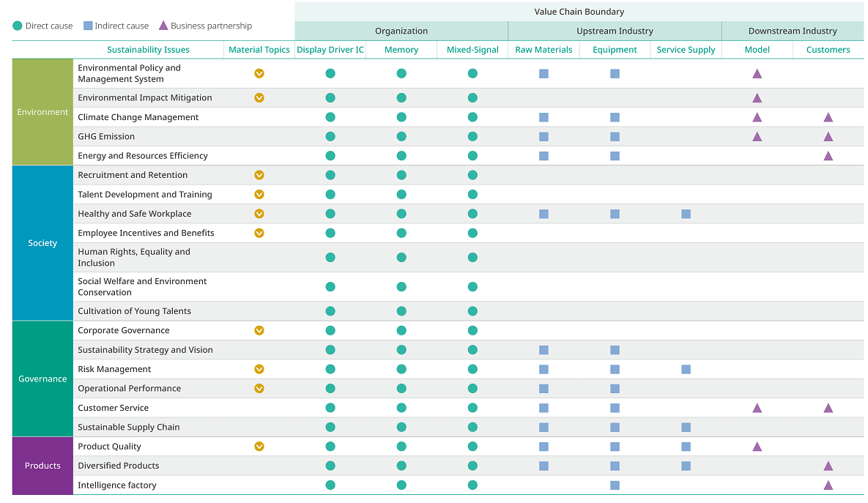Click the Upstream Industry group header
868x503 pixels.
(x=615, y=31)
